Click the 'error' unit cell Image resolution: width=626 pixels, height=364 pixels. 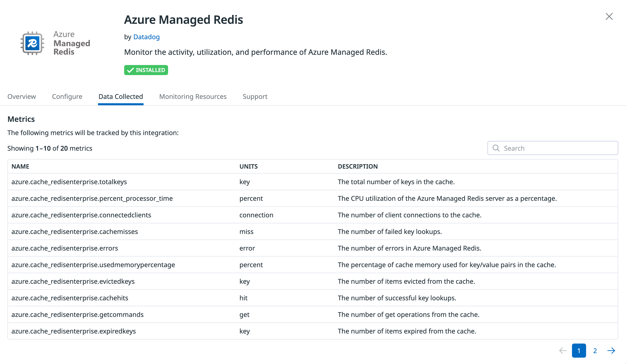(247, 248)
